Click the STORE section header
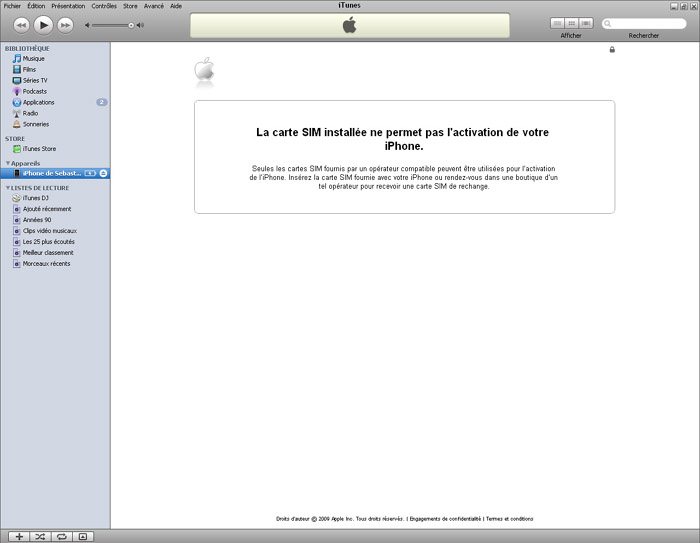The width and height of the screenshot is (700, 543). [15, 139]
